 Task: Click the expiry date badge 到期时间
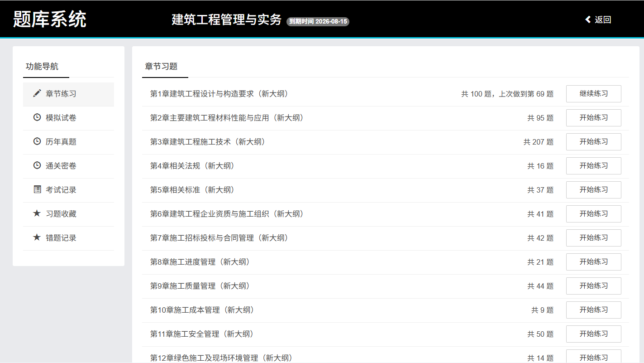point(318,21)
